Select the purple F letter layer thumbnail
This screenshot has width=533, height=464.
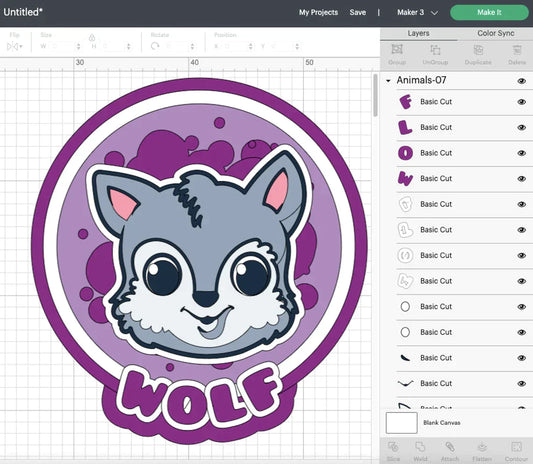[405, 102]
